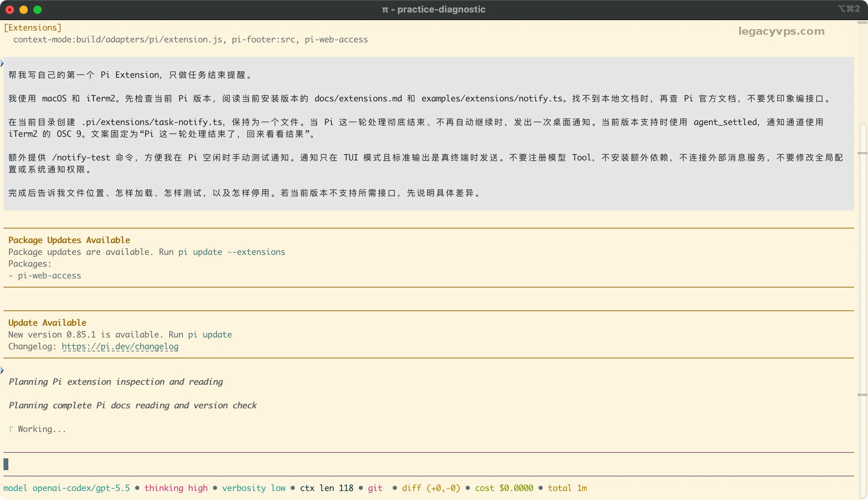
Task: Click the 'pi update --extensions' command text
Action: click(232, 252)
